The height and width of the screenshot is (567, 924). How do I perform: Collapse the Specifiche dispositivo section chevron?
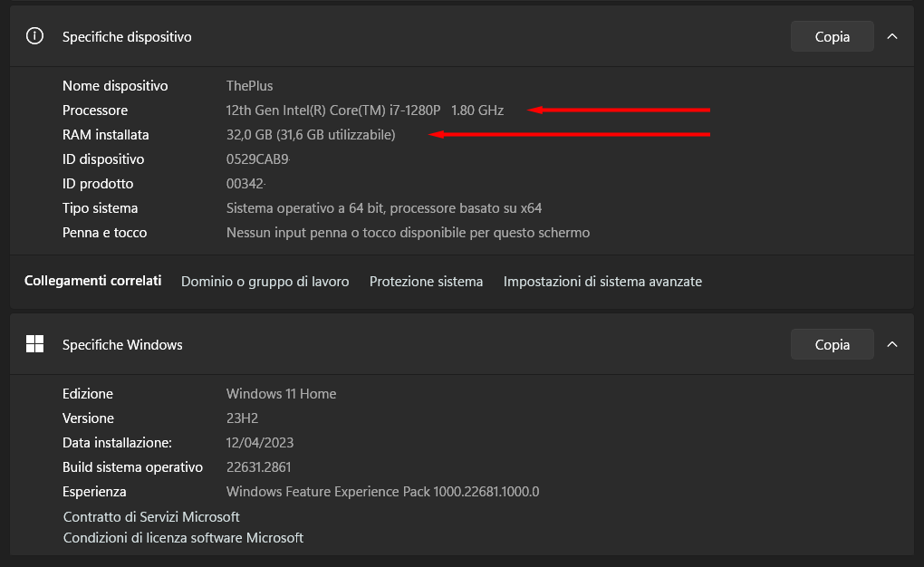[892, 36]
